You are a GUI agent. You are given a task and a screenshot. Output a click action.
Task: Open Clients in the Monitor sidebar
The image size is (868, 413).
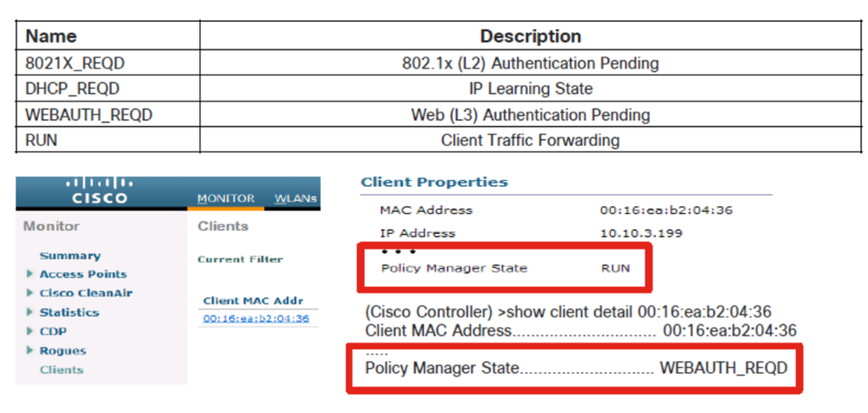[62, 370]
